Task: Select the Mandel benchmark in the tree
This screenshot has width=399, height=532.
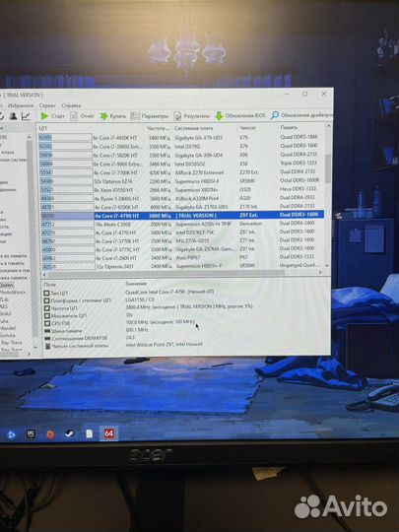Action: [x=8, y=328]
